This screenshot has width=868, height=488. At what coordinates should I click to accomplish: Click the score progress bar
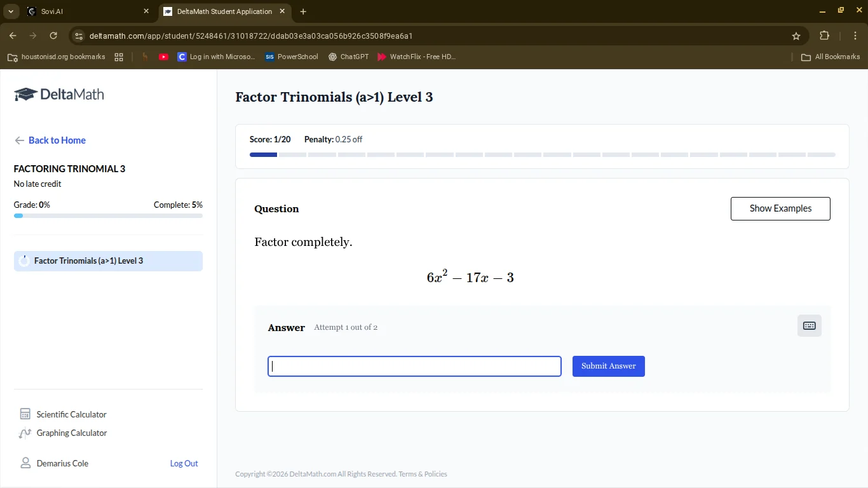point(542,154)
